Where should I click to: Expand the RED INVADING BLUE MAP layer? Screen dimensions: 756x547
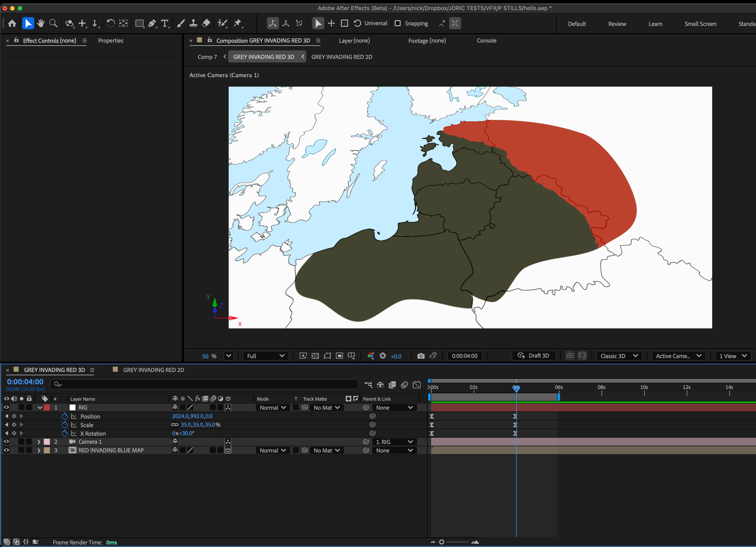tap(39, 450)
